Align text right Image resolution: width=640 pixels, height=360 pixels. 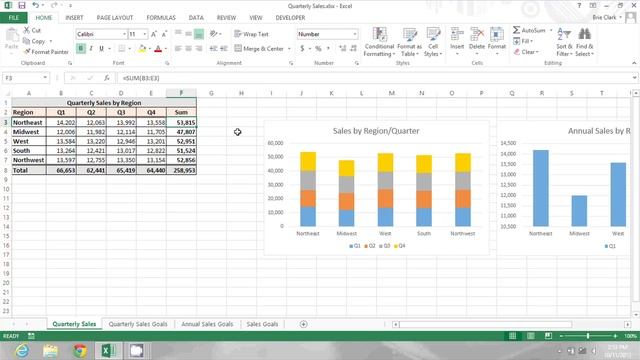pyautogui.click(x=199, y=49)
